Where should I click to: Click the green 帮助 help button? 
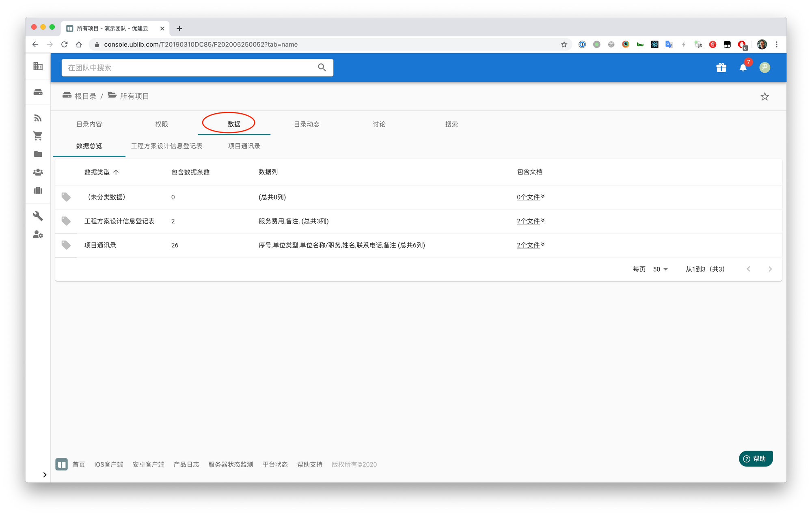click(755, 458)
